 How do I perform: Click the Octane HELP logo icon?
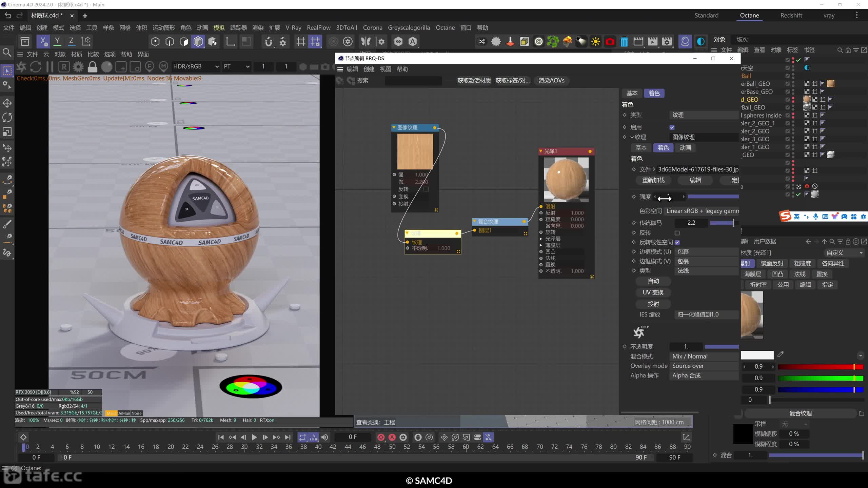click(x=640, y=332)
